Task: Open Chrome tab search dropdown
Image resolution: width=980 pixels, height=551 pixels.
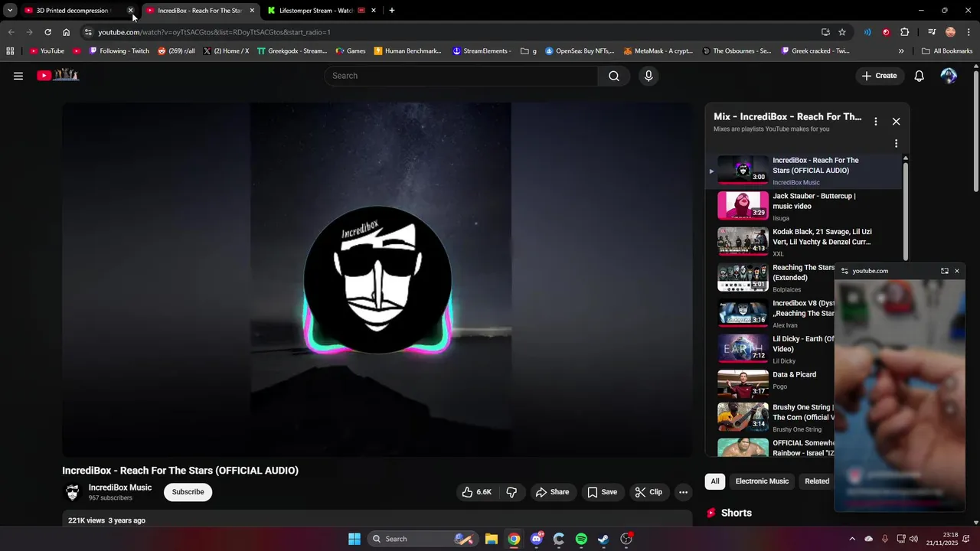Action: tap(10, 11)
